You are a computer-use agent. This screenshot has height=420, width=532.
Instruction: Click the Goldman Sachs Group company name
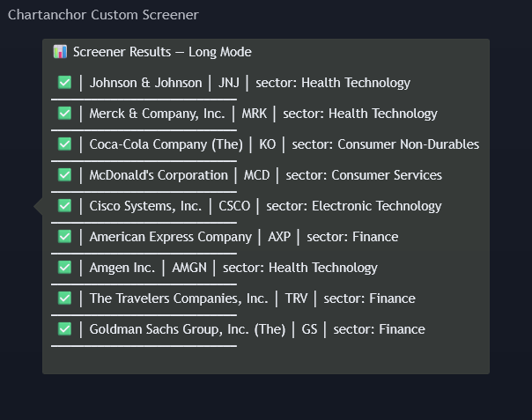187,329
